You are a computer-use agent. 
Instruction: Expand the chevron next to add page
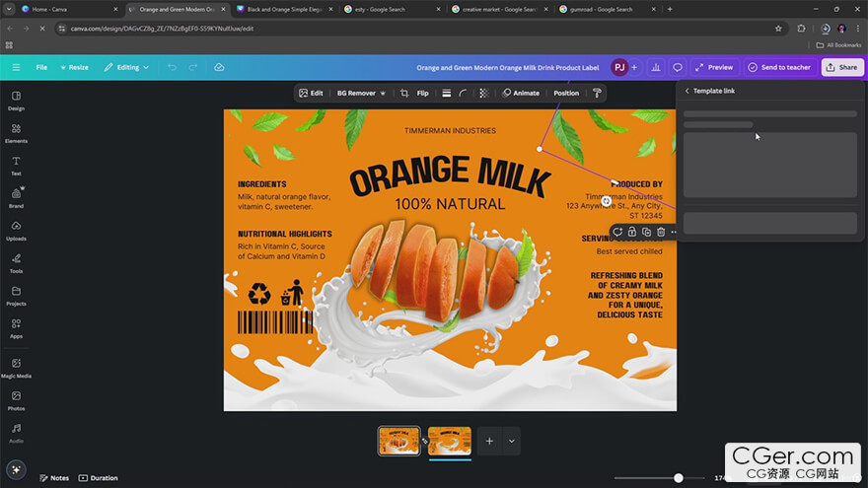point(511,441)
